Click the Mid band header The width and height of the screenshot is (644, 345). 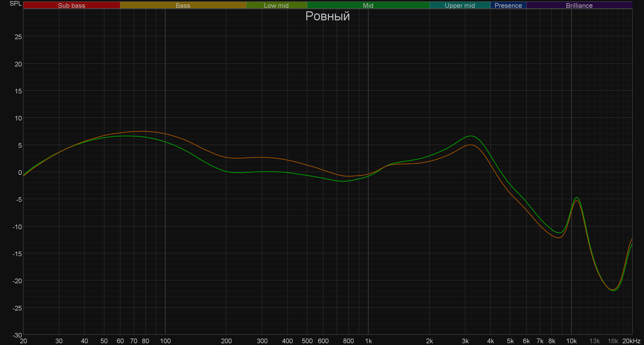368,5
